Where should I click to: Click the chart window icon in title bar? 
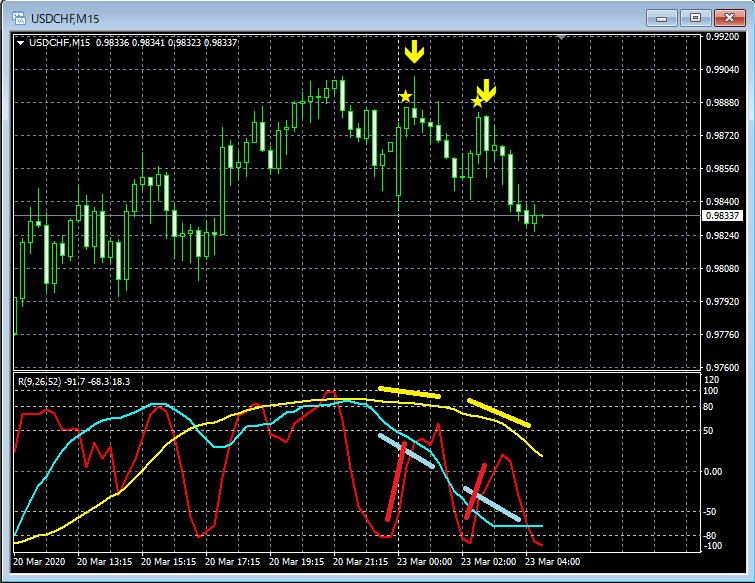pyautogui.click(x=19, y=18)
